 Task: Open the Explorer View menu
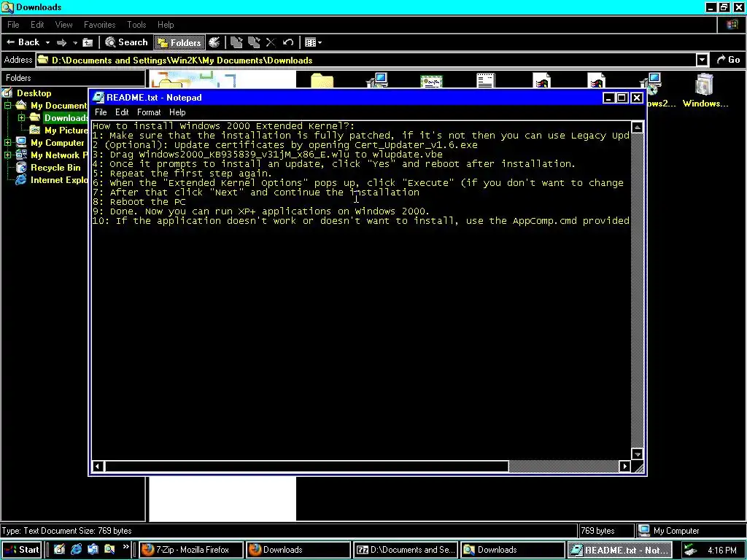(63, 25)
